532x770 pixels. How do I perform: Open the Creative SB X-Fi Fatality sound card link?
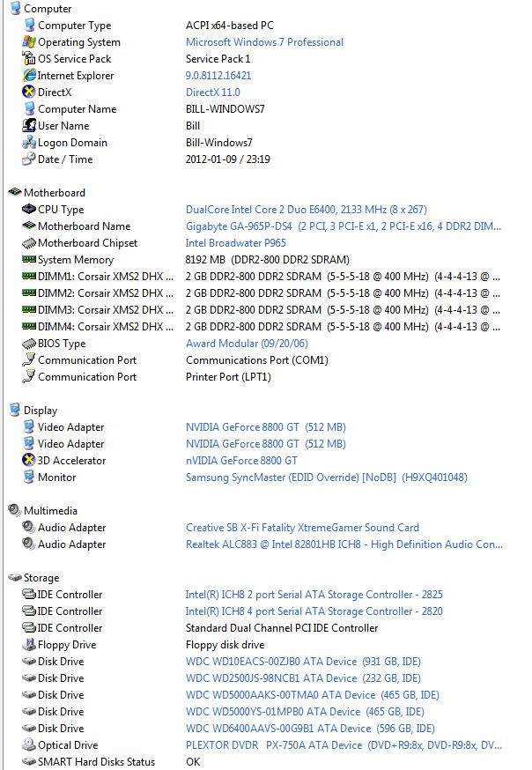302,528
